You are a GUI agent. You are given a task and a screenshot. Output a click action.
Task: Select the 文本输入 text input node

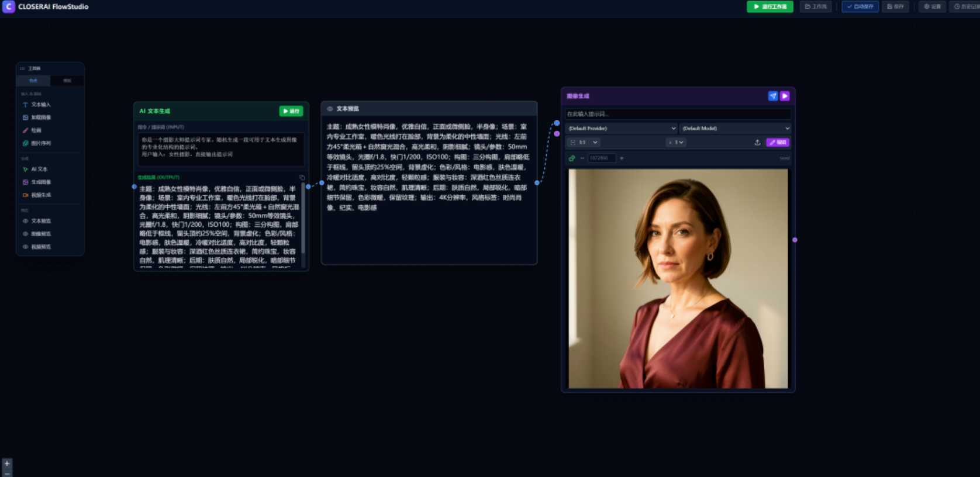click(x=40, y=105)
